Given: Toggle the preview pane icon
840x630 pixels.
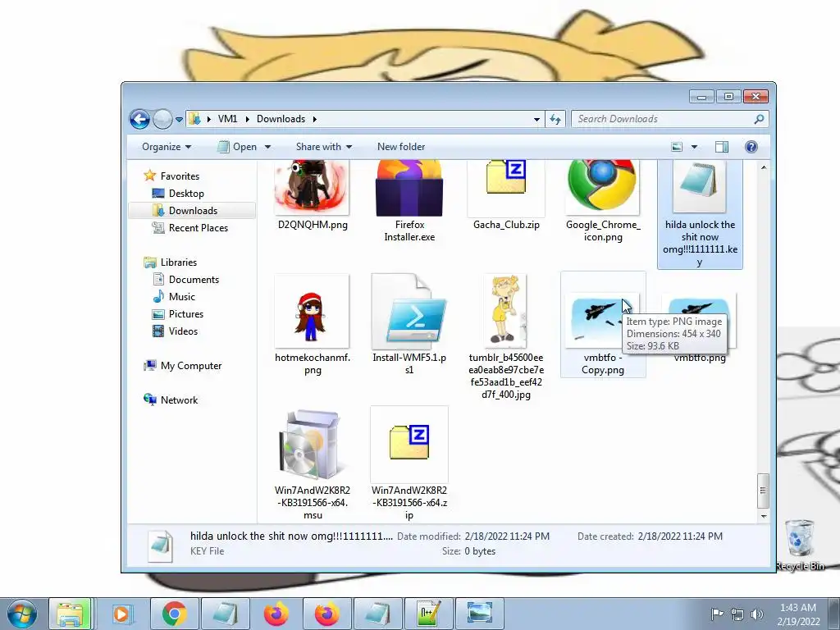Looking at the screenshot, I should pyautogui.click(x=722, y=147).
